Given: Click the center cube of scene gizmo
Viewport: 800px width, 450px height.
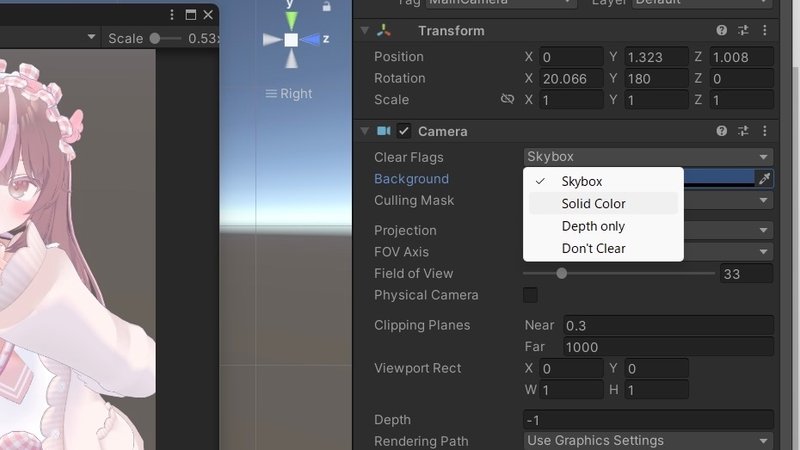Looking at the screenshot, I should tap(291, 40).
